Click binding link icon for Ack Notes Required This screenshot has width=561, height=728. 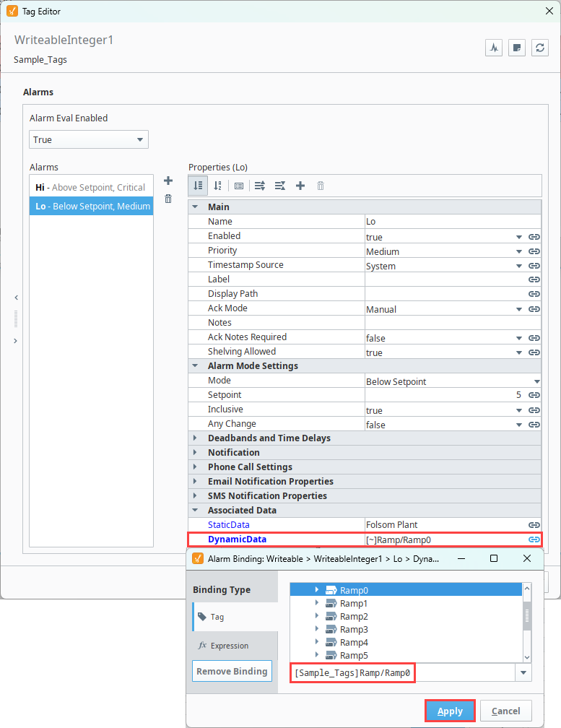[x=534, y=338]
